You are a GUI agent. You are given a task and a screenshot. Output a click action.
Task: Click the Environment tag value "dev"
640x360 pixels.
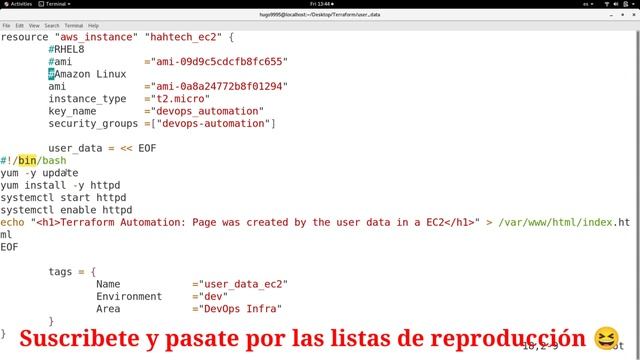click(x=213, y=296)
